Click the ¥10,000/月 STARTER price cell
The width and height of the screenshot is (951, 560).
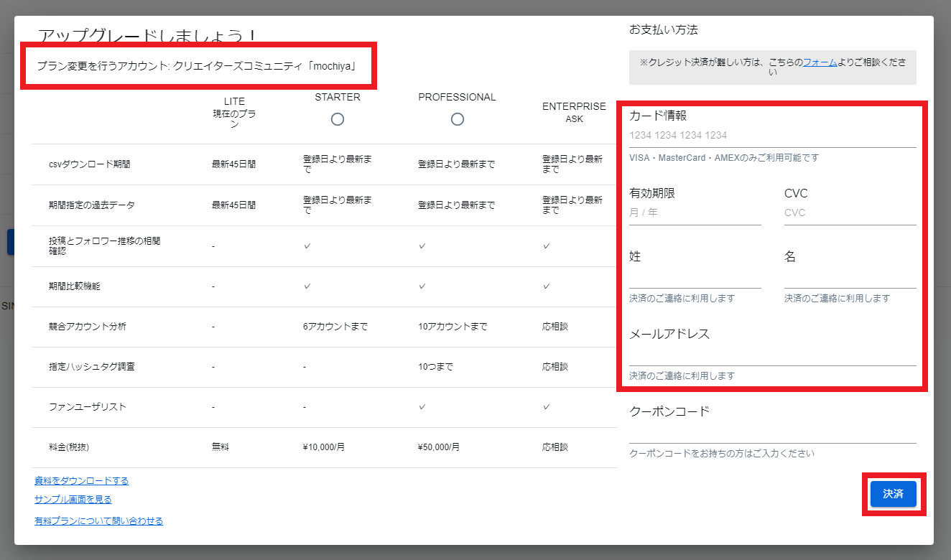[x=324, y=447]
